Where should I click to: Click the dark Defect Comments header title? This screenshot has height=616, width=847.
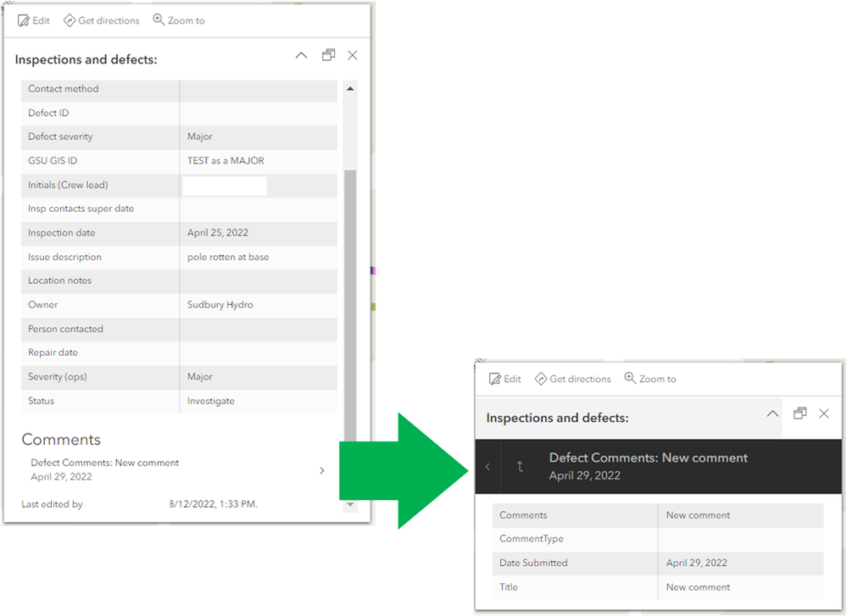(649, 458)
